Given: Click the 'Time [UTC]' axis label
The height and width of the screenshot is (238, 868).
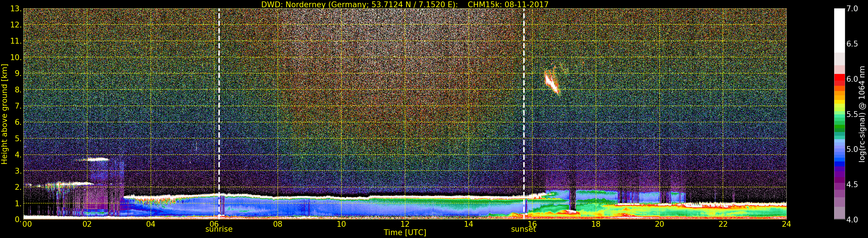Looking at the screenshot, I should coord(405,233).
